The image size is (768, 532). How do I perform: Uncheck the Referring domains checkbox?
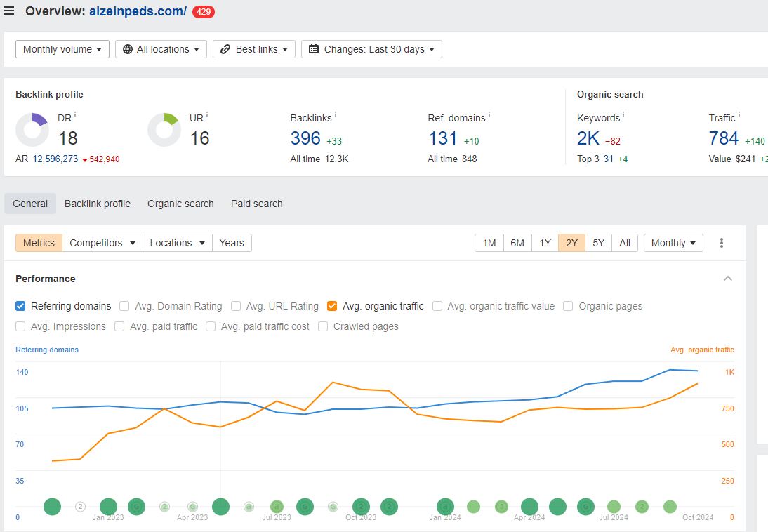coord(20,306)
